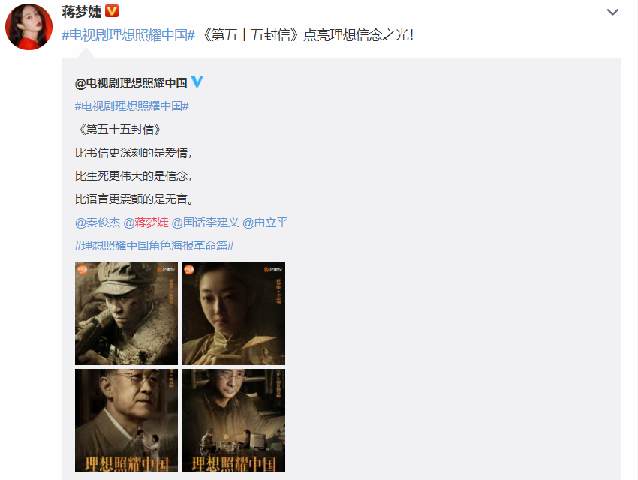Open @电视剧理想照耀中国 reposted account name
Screen dimensions: 638x480
(x=131, y=83)
